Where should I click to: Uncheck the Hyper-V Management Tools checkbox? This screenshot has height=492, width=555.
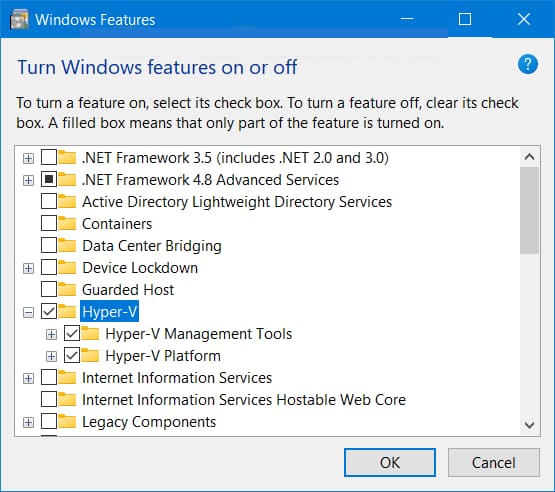coord(72,334)
